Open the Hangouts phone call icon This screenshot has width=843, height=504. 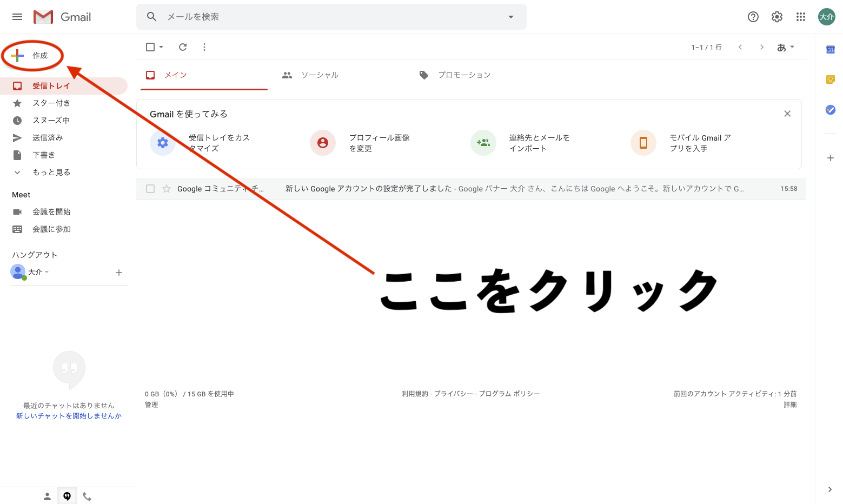[87, 495]
